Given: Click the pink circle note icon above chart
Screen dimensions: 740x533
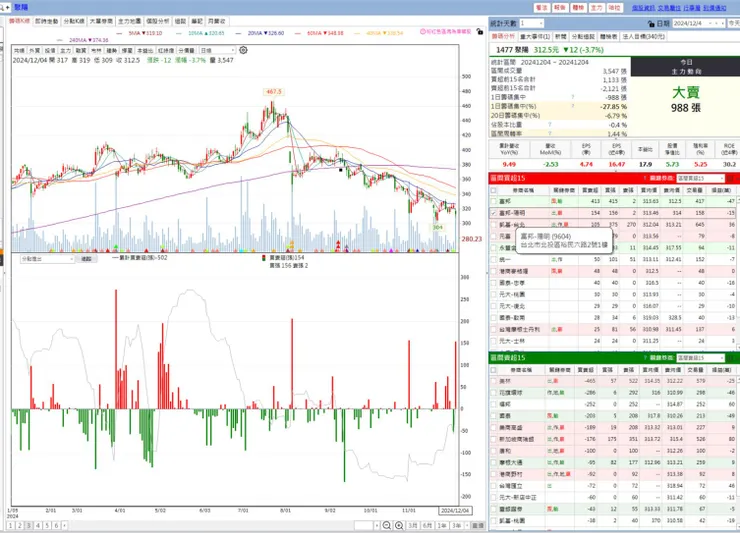Looking at the screenshot, I should tap(423, 32).
